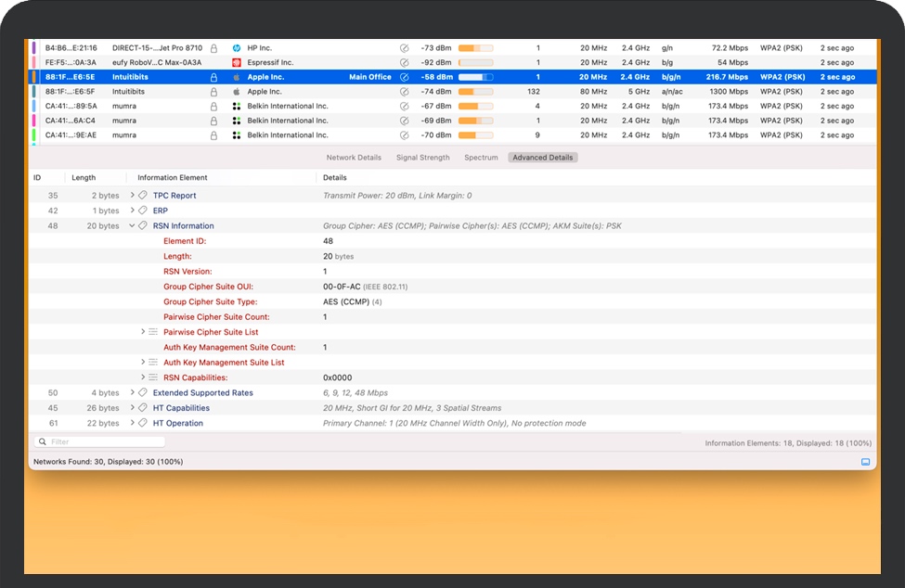Click the purple color swatch on the B4:B6 row
The image size is (905, 588).
click(34, 47)
